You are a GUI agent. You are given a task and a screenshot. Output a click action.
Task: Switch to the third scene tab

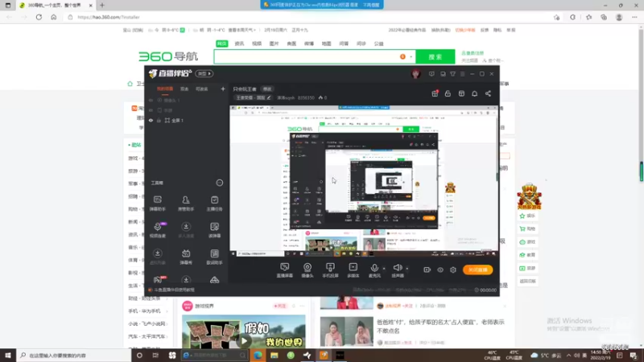202,89
